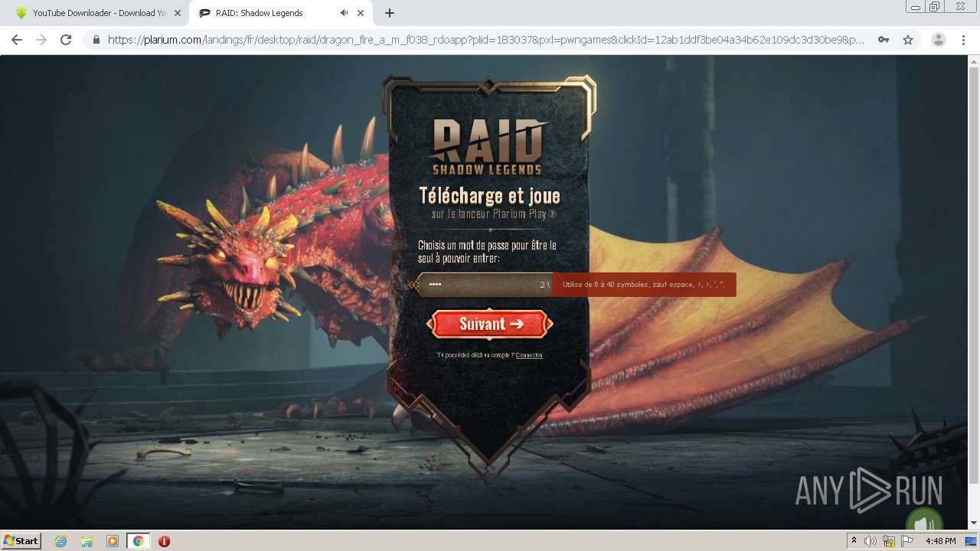View site security lock information

[96, 40]
